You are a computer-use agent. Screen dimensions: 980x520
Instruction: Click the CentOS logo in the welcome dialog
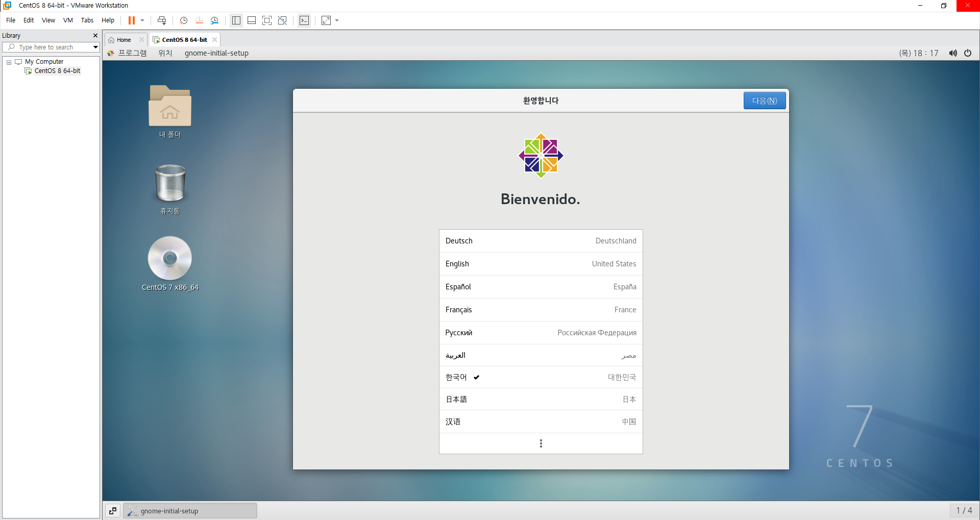coord(541,156)
